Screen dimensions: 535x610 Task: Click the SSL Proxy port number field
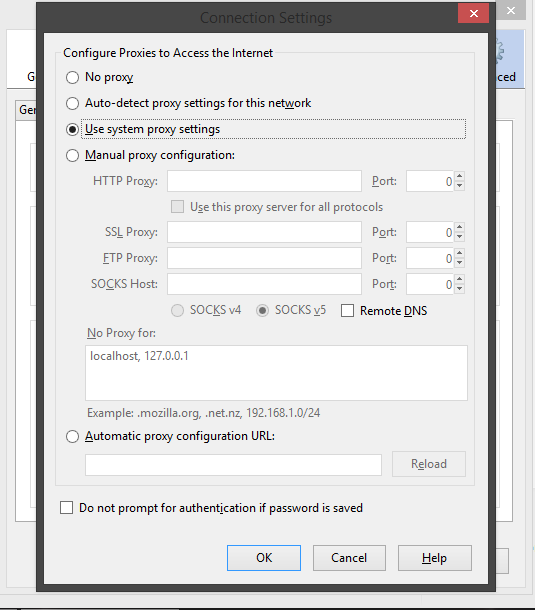(x=430, y=232)
